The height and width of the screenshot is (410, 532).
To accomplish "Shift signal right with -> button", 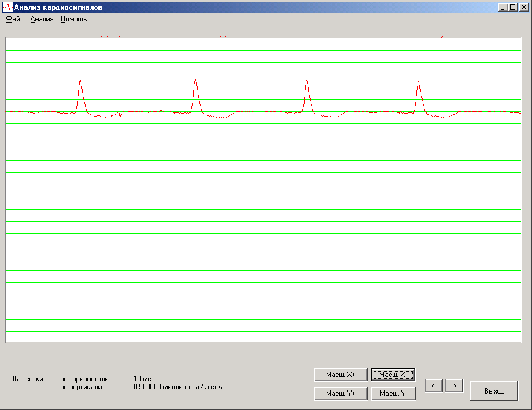I will (x=454, y=386).
